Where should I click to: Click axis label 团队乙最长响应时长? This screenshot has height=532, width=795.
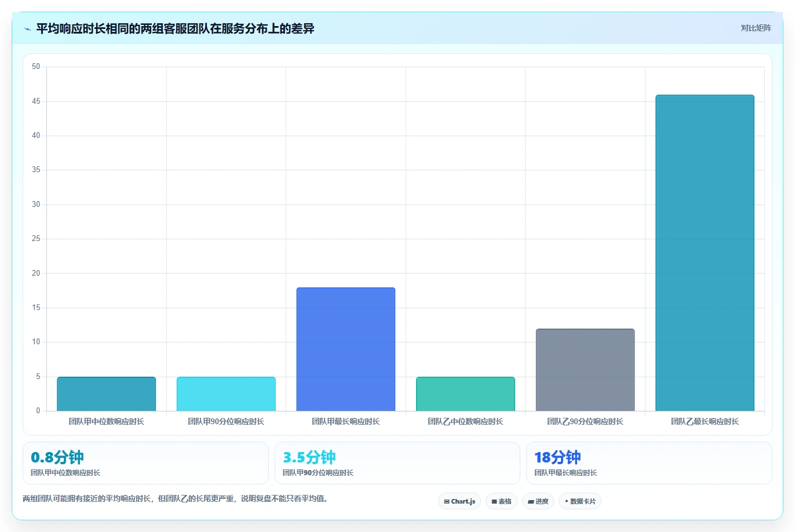[705, 421]
